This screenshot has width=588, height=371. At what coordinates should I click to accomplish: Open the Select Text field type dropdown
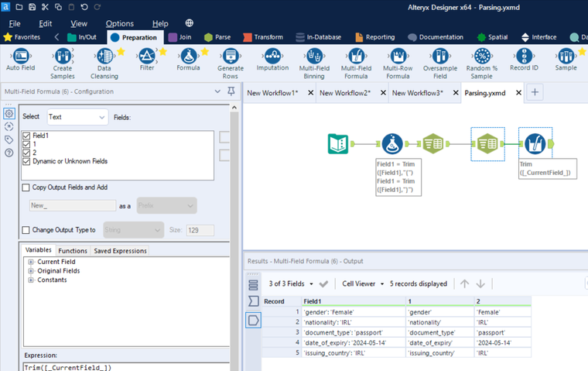click(x=77, y=117)
